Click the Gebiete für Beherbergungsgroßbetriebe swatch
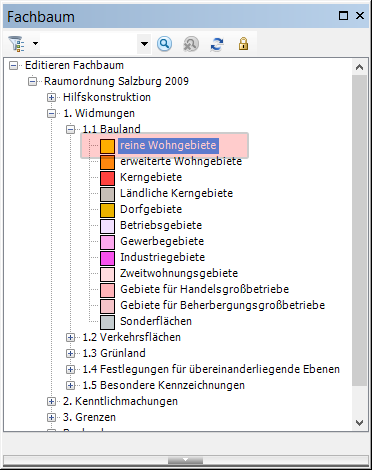 pyautogui.click(x=107, y=306)
